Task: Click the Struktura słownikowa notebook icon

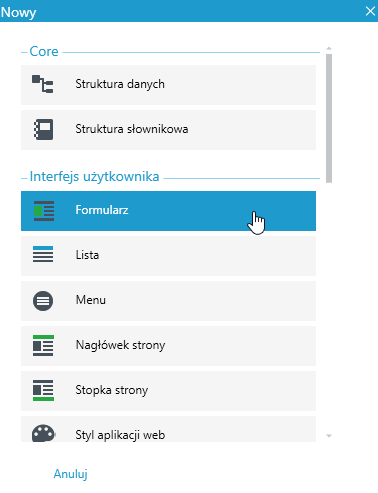Action: [44, 129]
